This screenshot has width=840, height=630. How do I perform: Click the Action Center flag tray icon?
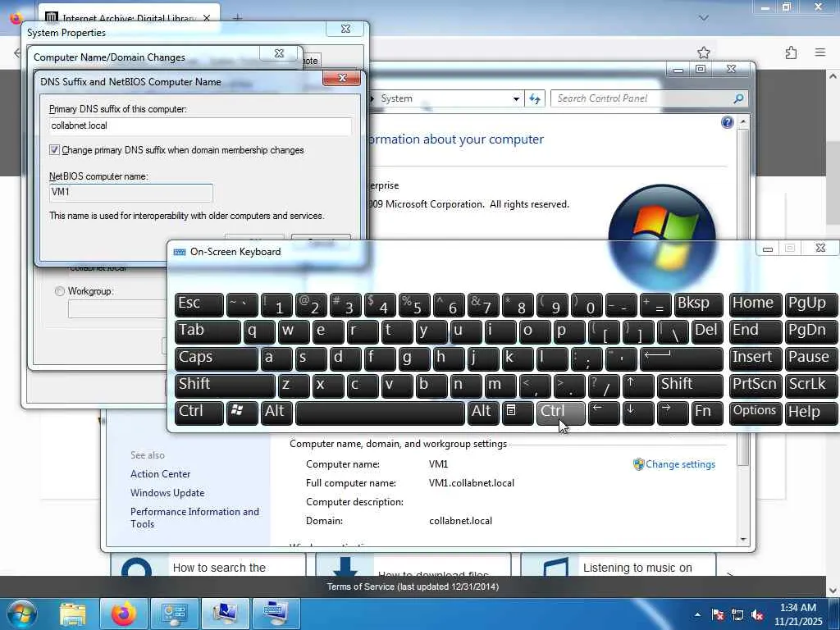coord(718,615)
